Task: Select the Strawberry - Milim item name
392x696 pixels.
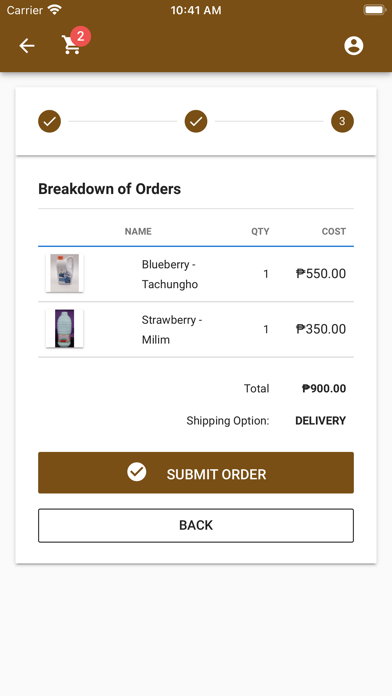Action: [172, 330]
